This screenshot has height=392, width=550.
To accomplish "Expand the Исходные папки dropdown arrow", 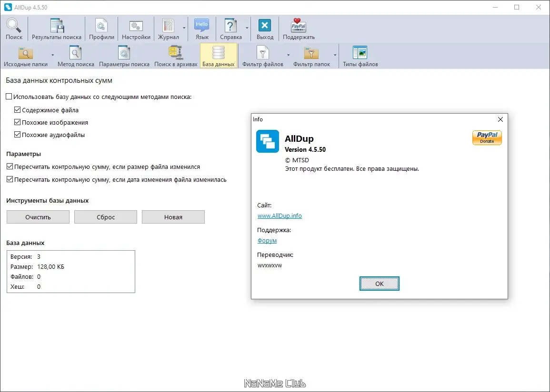I will click(x=52, y=55).
